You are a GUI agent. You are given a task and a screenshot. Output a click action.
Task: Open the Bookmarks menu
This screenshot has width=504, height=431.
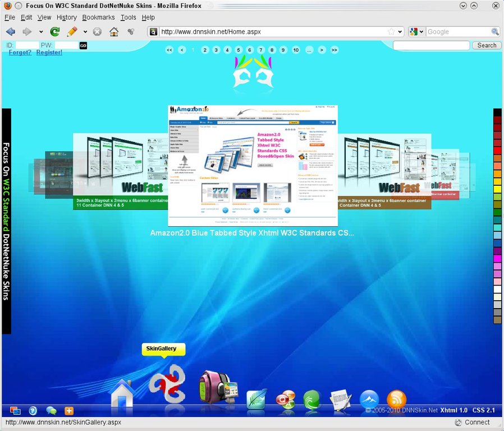pos(98,17)
